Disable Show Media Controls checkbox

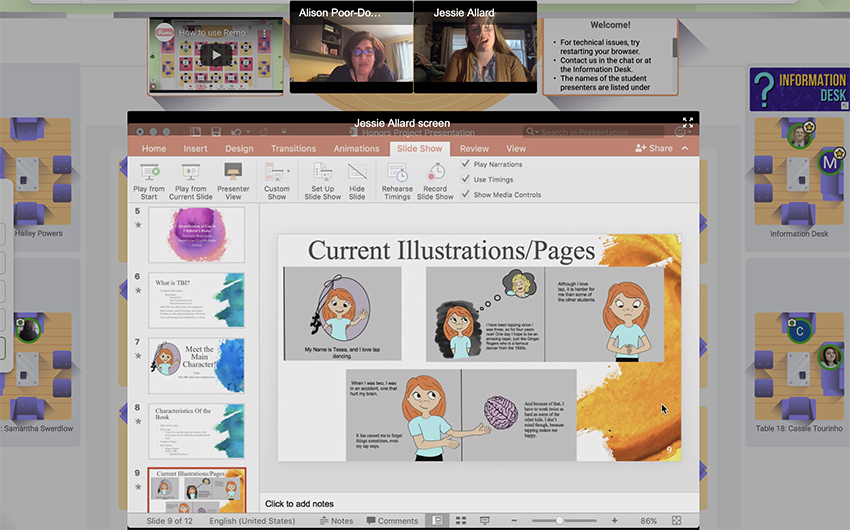[466, 194]
